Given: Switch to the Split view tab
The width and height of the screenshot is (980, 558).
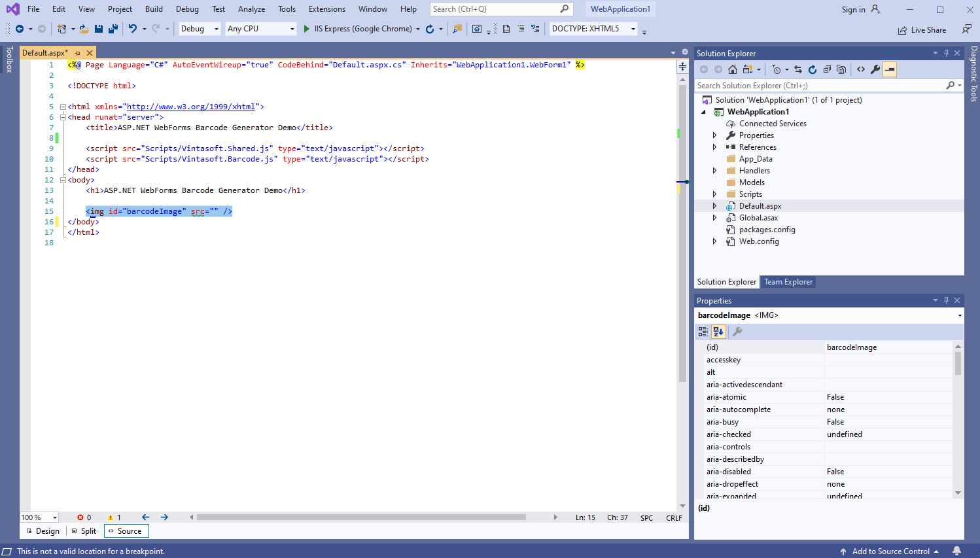Looking at the screenshot, I should [84, 531].
